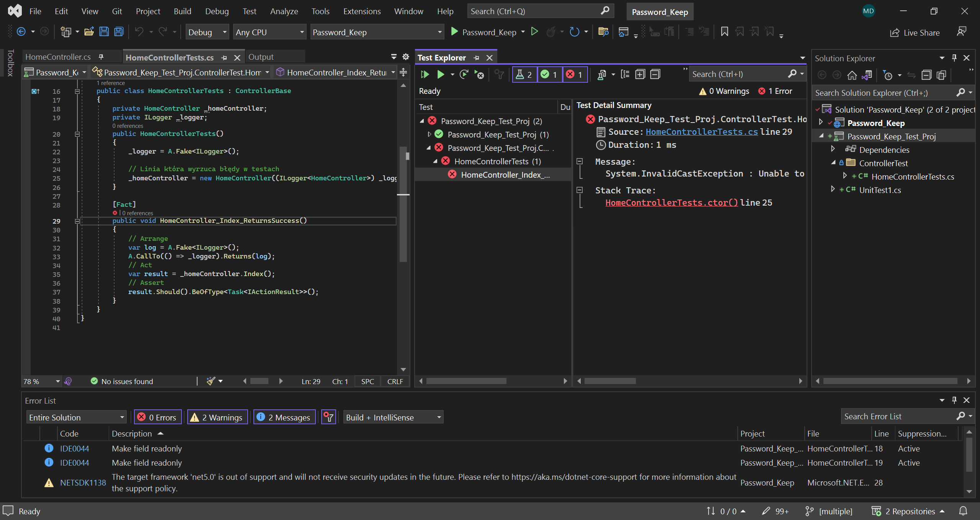Open the Debug configuration dropdown
Screen dimensions: 980x520
(x=207, y=32)
